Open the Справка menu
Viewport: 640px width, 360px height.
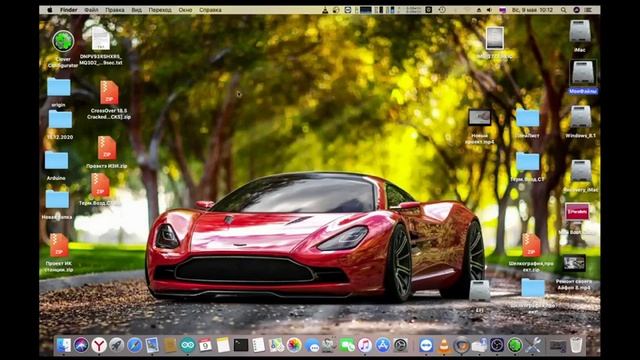[211, 10]
